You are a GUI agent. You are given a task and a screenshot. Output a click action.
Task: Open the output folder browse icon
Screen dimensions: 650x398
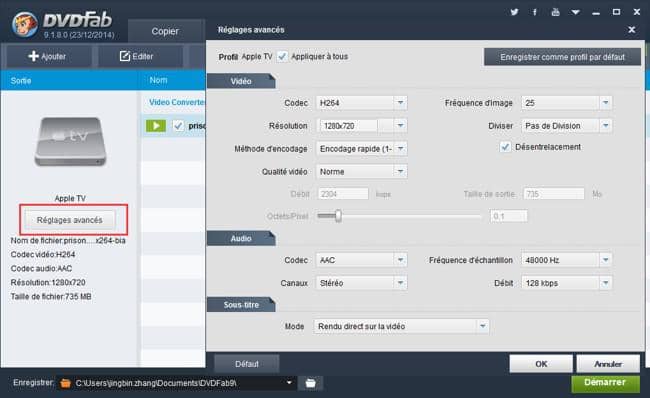click(310, 383)
